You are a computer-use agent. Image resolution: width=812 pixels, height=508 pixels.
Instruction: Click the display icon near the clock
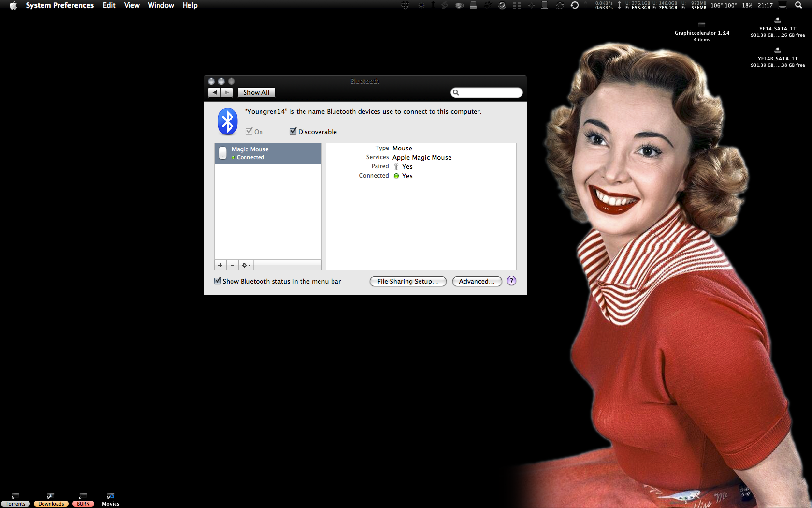(783, 5)
